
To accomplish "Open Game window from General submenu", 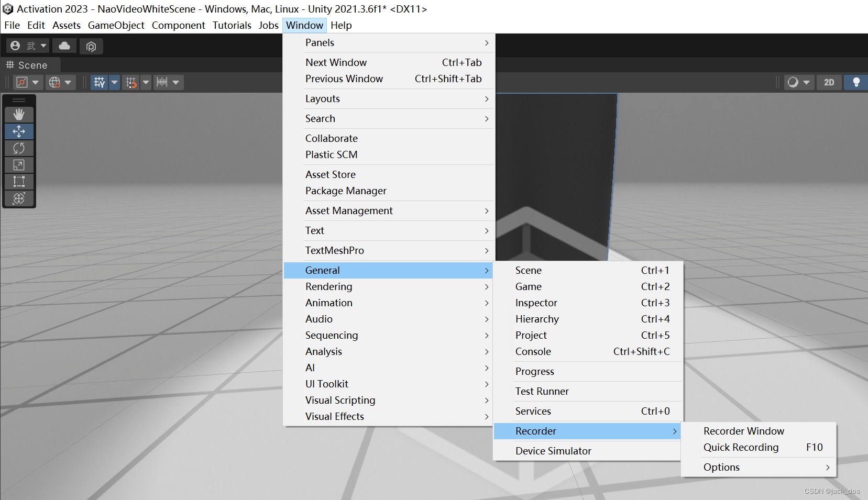I will coord(588,286).
